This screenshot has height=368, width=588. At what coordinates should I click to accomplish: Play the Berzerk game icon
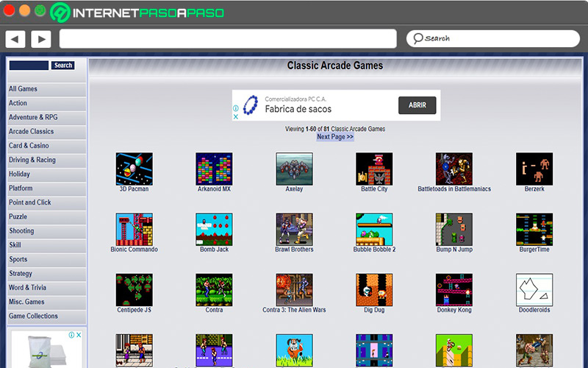534,169
